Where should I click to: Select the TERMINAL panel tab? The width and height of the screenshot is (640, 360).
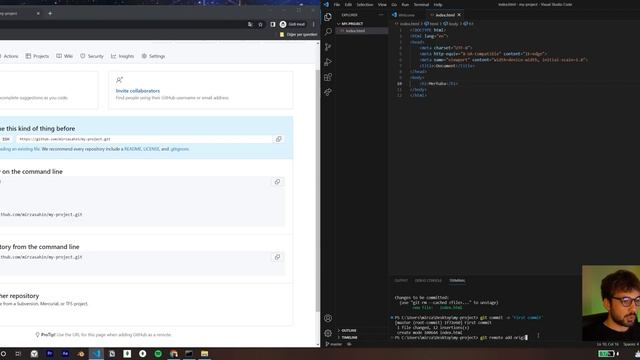pos(457,281)
